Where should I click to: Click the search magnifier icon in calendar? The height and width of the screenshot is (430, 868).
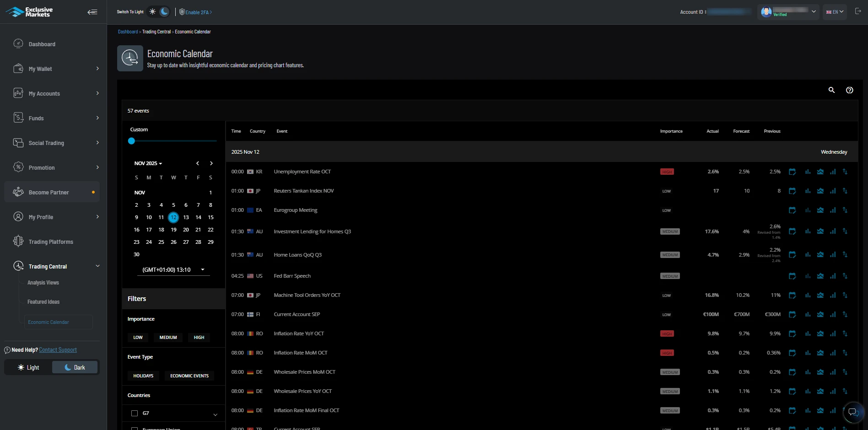click(x=831, y=90)
